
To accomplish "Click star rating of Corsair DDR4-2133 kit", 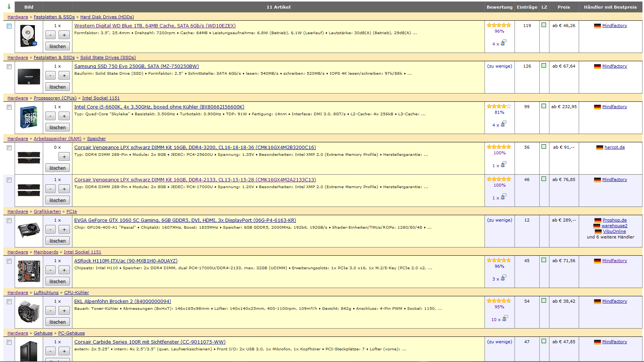I will 499,179.
